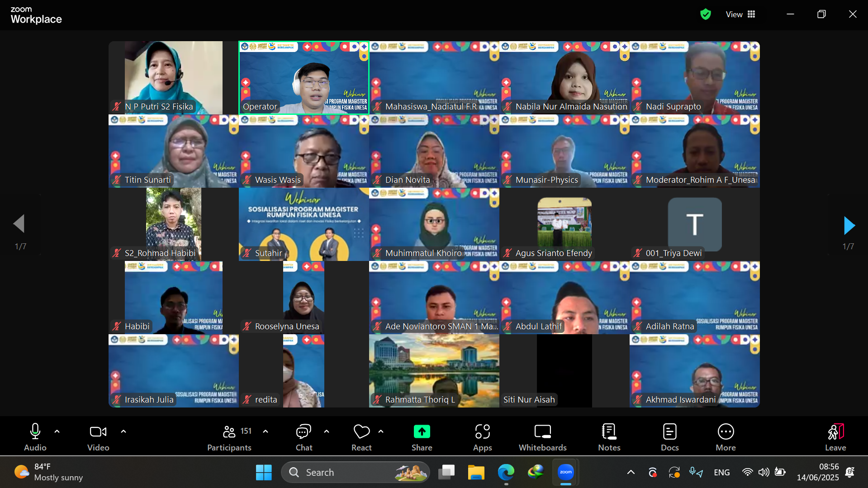Screen dimensions: 868x488
Task: Expand the audio settings caret
Action: (x=57, y=431)
